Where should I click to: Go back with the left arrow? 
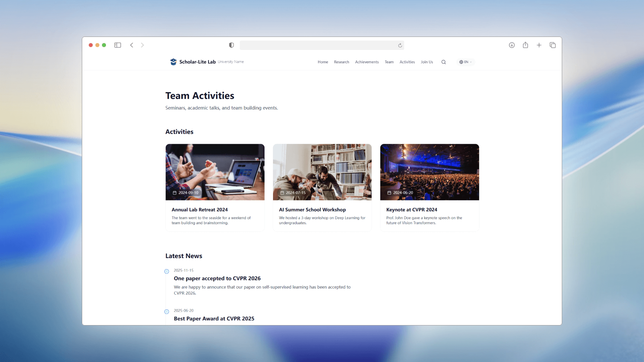(x=132, y=45)
